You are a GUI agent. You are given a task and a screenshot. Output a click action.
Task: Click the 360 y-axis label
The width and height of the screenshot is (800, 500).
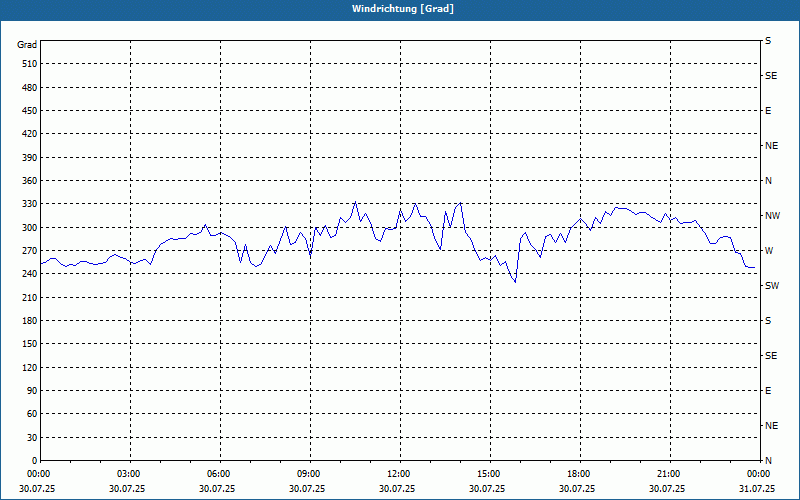pyautogui.click(x=30, y=181)
